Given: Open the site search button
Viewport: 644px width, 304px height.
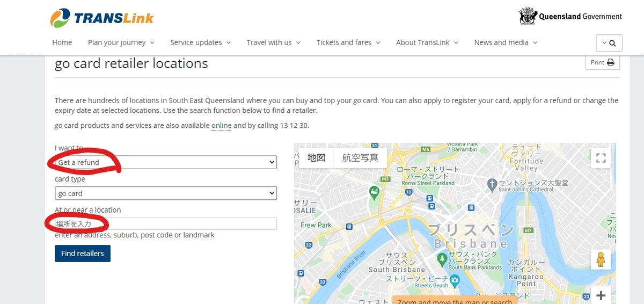Looking at the screenshot, I should [x=609, y=43].
